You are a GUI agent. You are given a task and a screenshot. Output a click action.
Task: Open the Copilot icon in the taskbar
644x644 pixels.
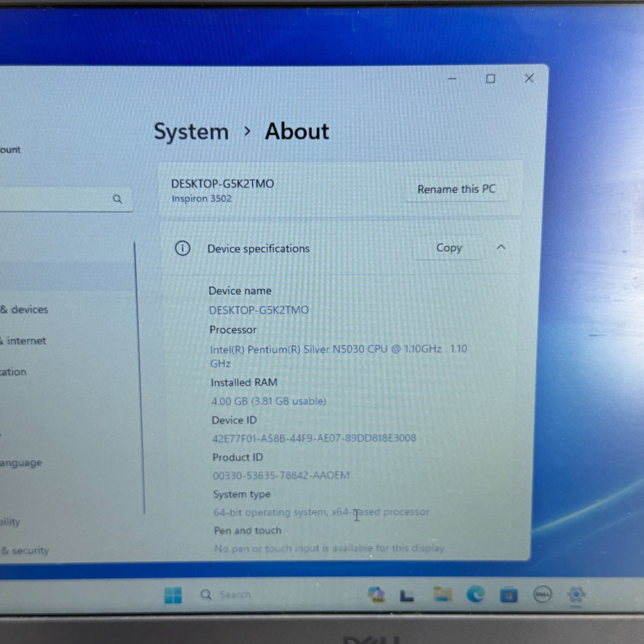tap(377, 595)
